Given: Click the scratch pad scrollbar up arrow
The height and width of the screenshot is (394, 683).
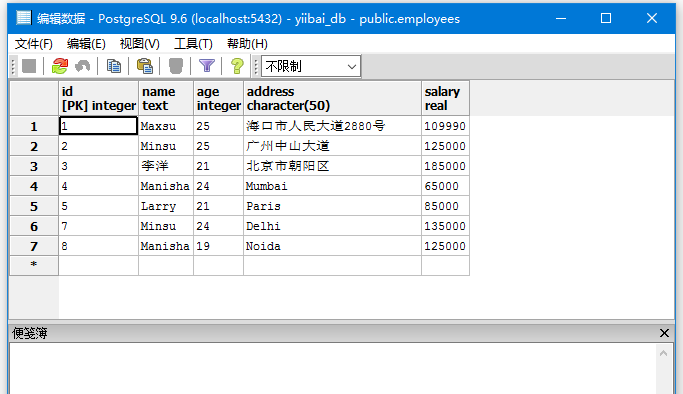Looking at the screenshot, I should coord(663,353).
